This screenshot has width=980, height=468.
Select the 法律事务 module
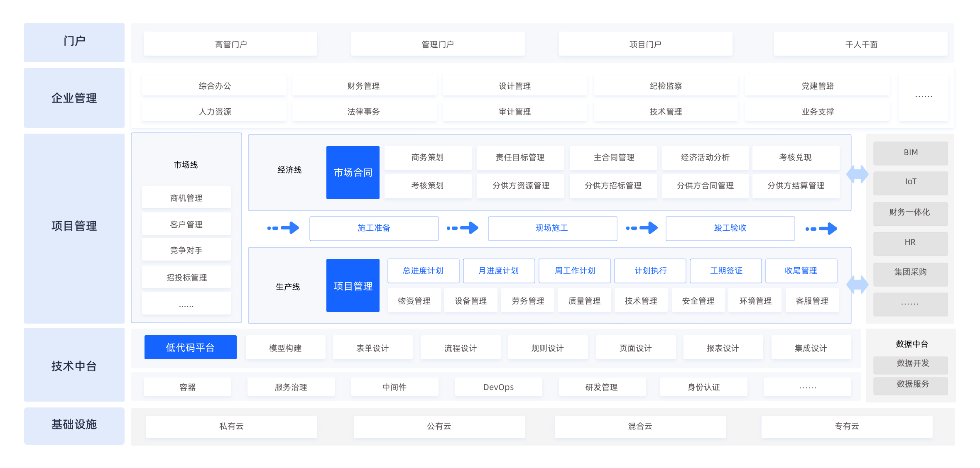(364, 112)
